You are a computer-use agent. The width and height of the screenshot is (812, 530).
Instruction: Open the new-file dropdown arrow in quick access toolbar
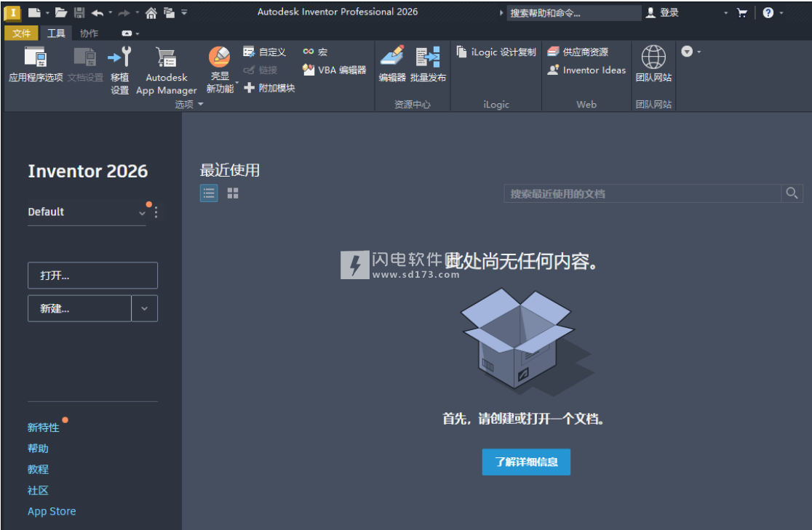point(47,13)
